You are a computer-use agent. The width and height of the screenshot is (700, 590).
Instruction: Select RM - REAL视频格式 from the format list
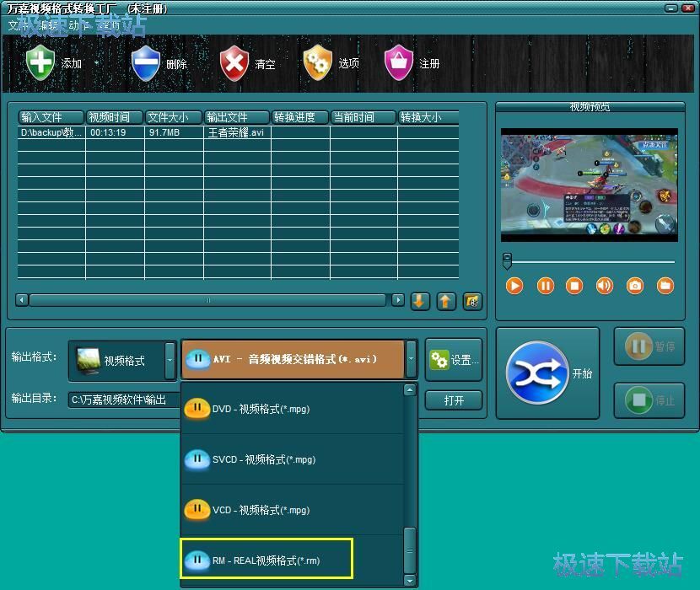click(x=266, y=559)
